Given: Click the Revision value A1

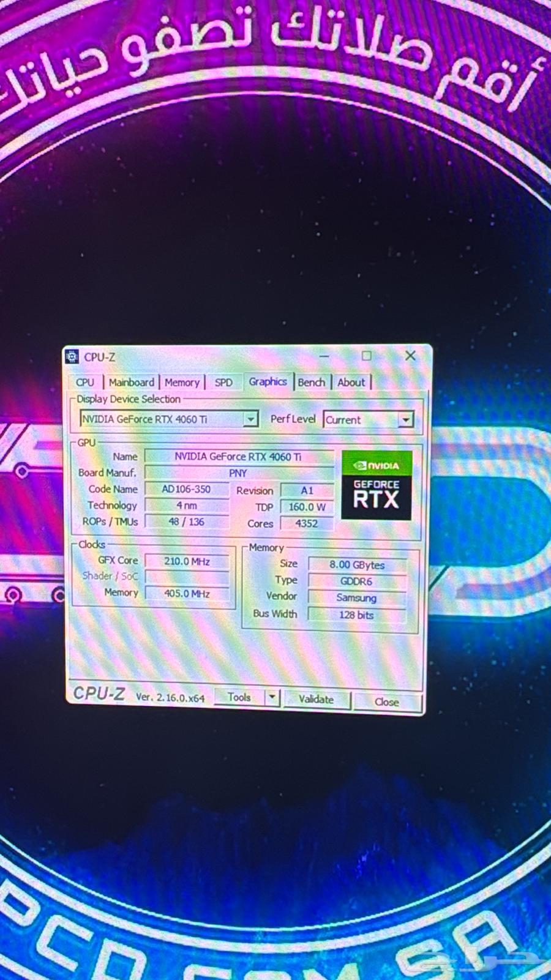Looking at the screenshot, I should coord(307,490).
